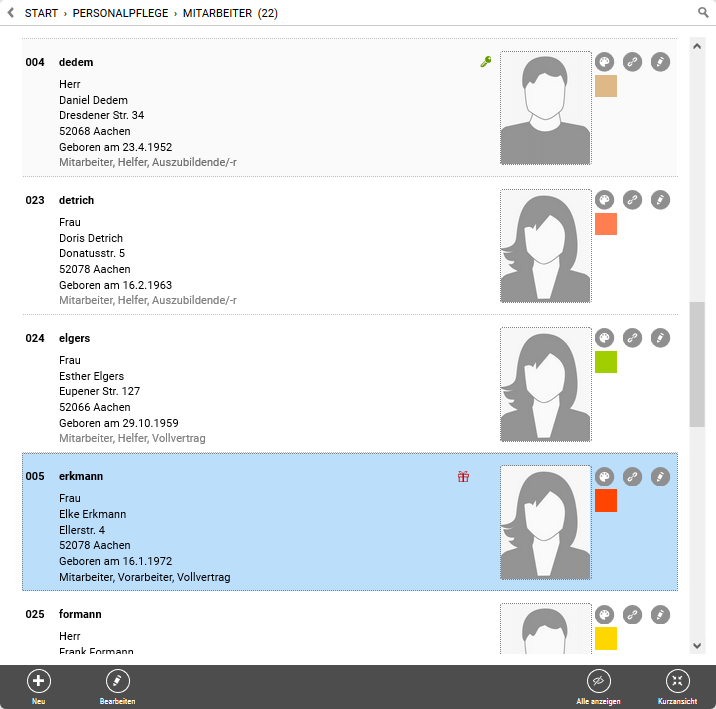Screen dimensions: 716x709
Task: Click address Ellerstr. 4
Action: [x=82, y=530]
